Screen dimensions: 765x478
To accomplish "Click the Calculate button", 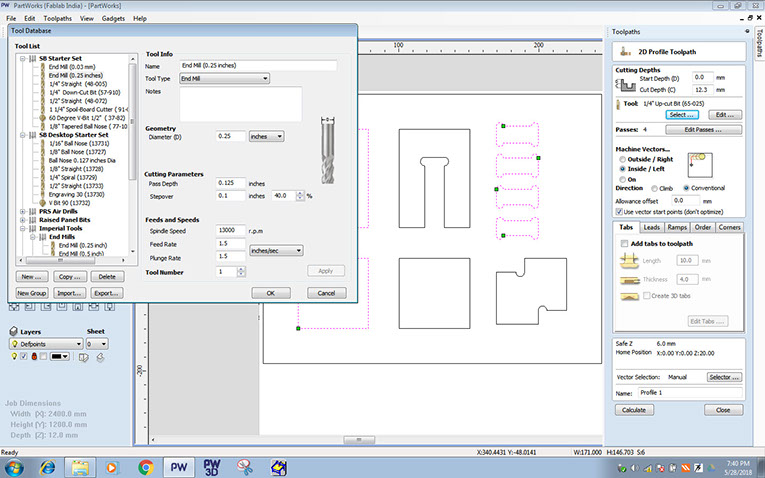I will (x=634, y=410).
